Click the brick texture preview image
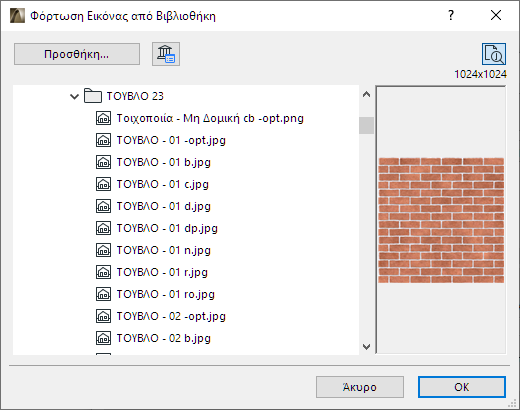520x410 pixels. click(441, 220)
